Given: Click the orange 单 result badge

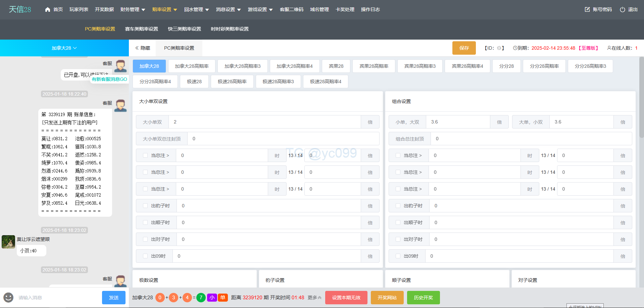Looking at the screenshot, I should click(x=222, y=298).
